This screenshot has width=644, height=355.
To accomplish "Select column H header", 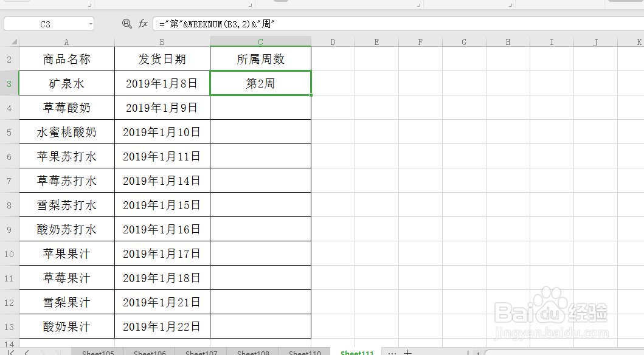I will [508, 41].
